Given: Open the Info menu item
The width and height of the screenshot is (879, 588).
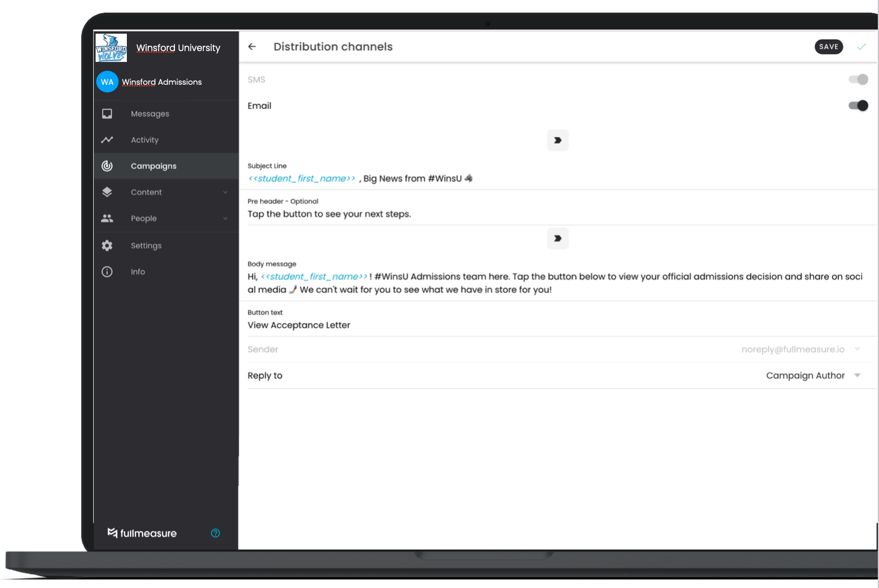Looking at the screenshot, I should coord(167,272).
